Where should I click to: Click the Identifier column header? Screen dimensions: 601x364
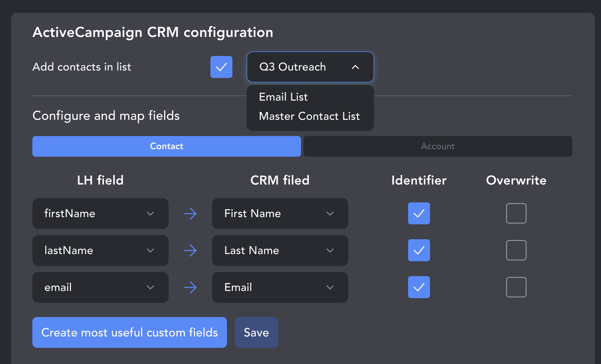tap(419, 180)
